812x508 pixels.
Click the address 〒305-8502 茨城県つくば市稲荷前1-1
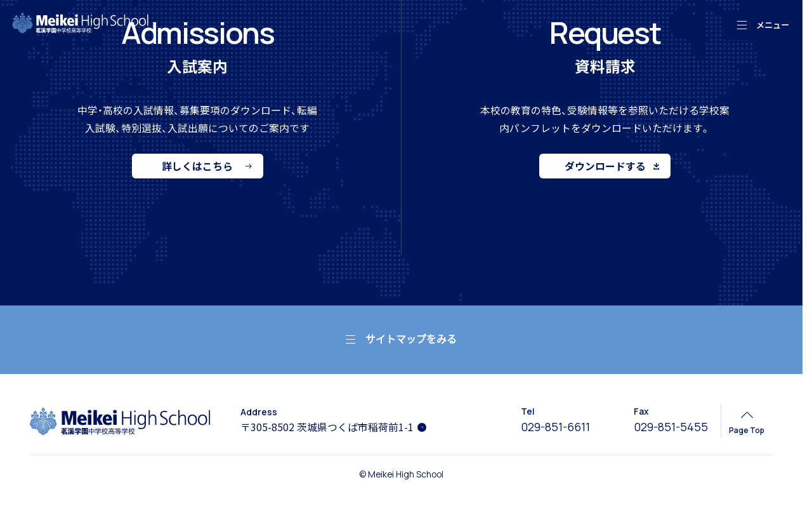327,427
